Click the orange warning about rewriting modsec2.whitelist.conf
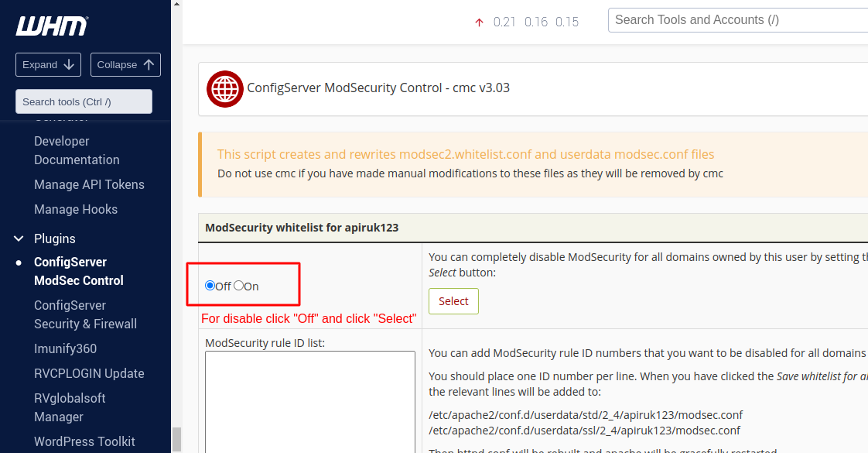Viewport: 868px width, 453px height. pos(466,155)
